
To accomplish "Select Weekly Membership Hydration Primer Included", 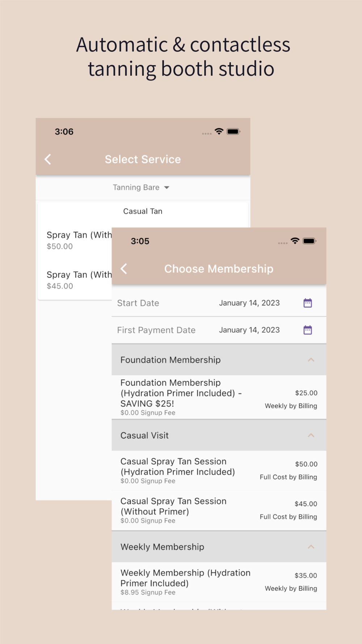I will point(219,582).
